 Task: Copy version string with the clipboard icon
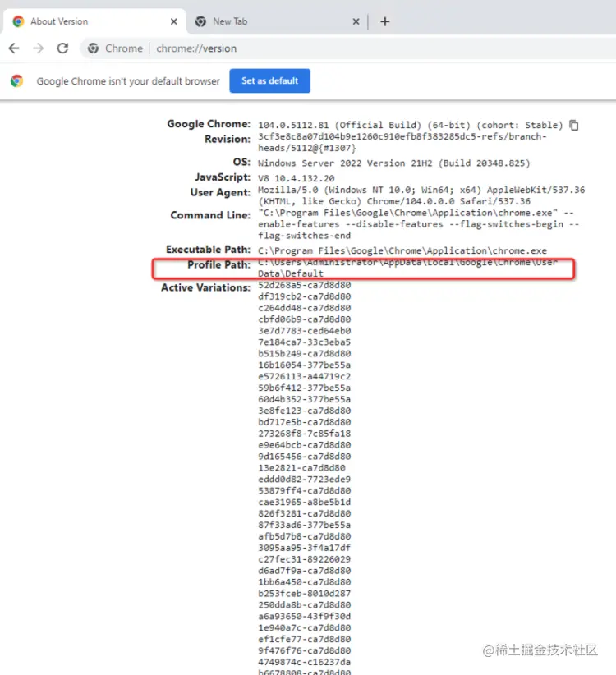(x=574, y=126)
